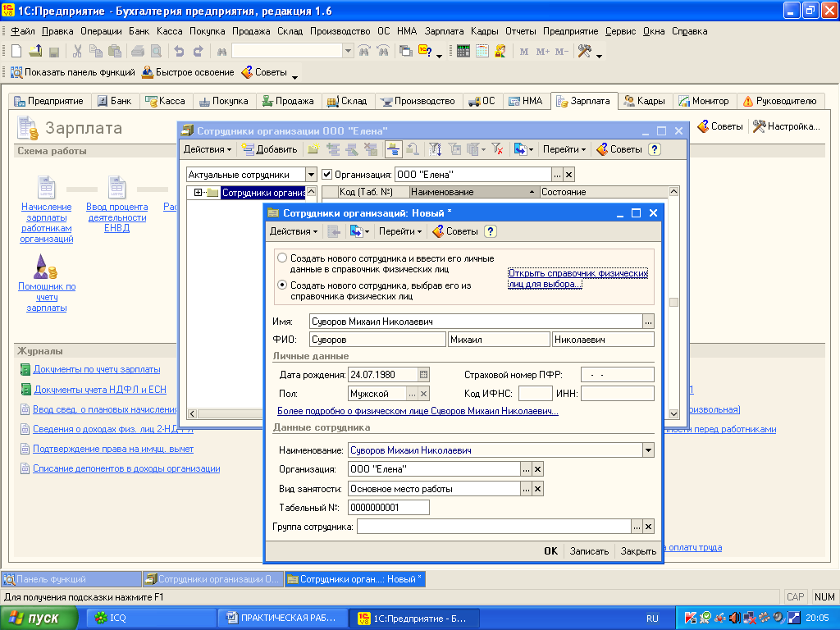
Task: Open Действия menu in employees list window
Action: pyautogui.click(x=208, y=149)
